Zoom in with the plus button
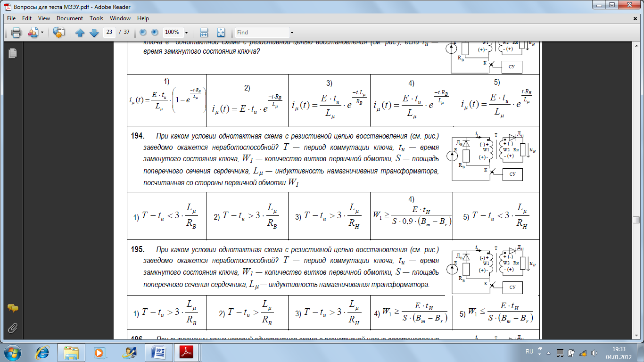The width and height of the screenshot is (644, 362). (x=155, y=32)
